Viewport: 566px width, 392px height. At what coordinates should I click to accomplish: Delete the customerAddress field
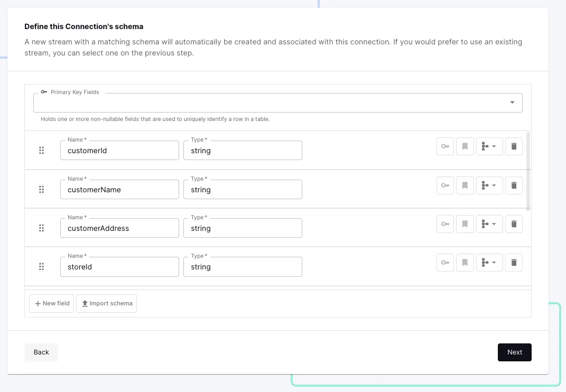tap(514, 224)
